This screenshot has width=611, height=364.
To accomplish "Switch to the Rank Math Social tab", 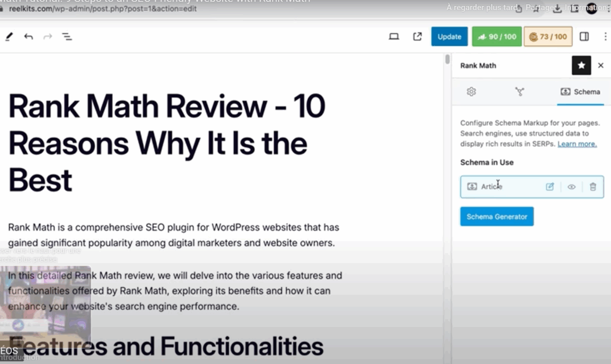I will coord(520,91).
